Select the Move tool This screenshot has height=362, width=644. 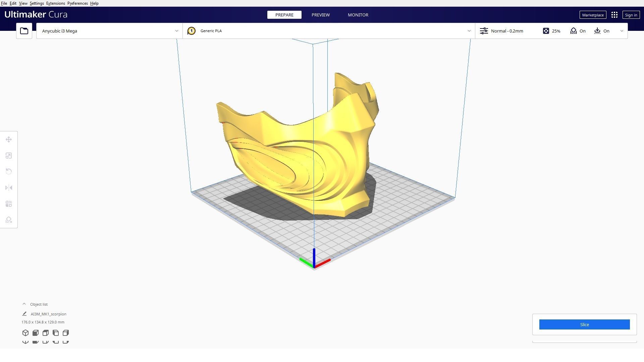[x=9, y=139]
